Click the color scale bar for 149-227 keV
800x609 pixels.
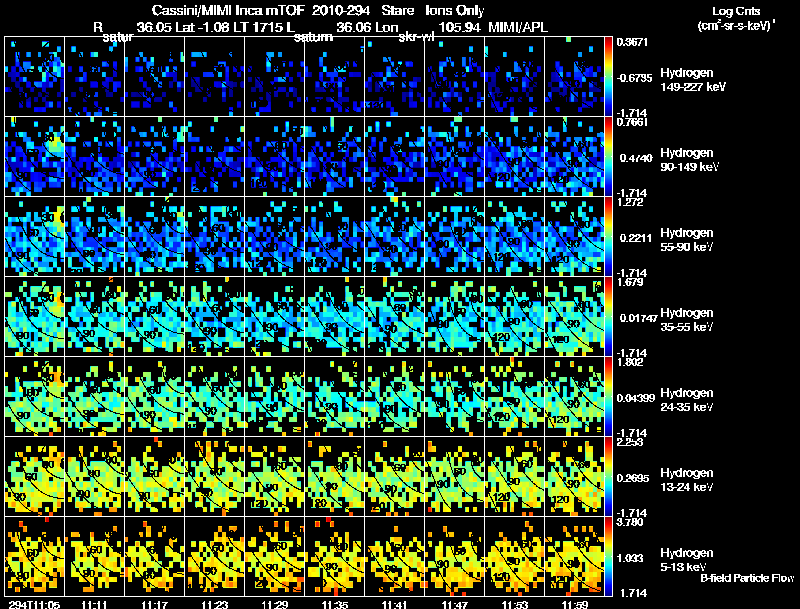click(608, 76)
